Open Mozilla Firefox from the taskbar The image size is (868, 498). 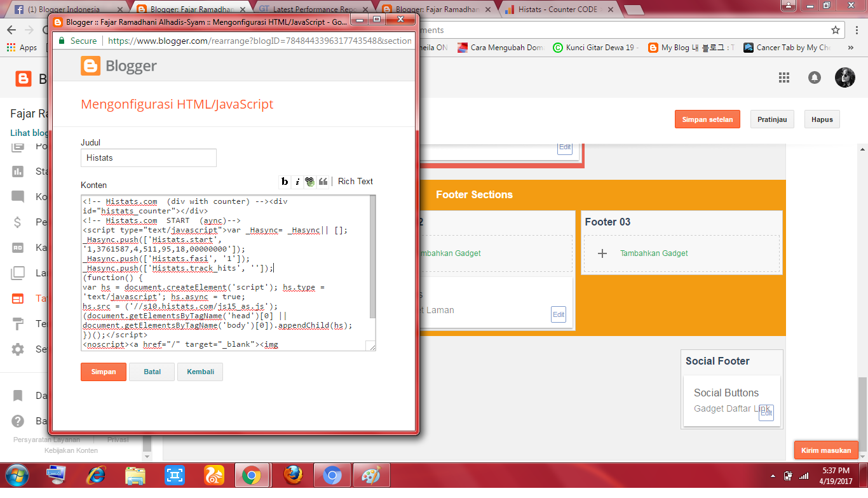pos(293,476)
